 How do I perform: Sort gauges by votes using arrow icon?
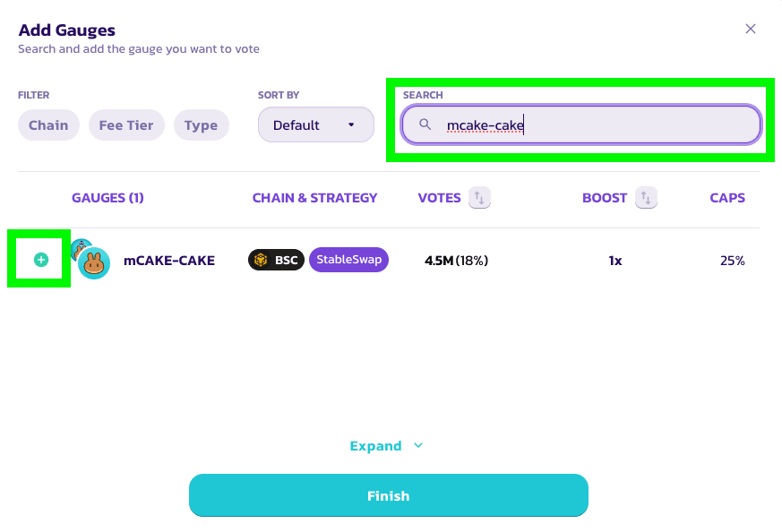(479, 198)
